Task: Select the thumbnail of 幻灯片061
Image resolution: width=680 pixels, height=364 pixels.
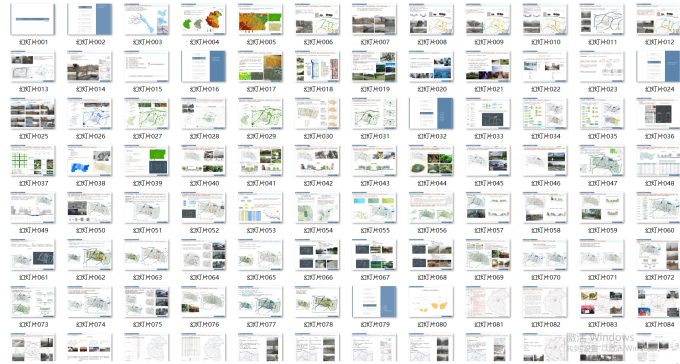Action: click(x=33, y=255)
